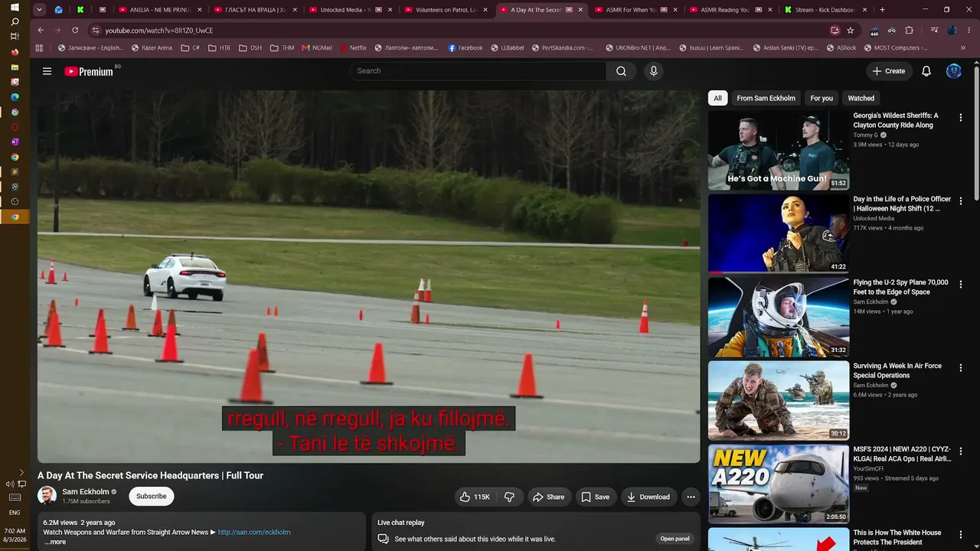Bookmark this page with the star icon
Image resolution: width=980 pixels, height=551 pixels.
coord(851,31)
